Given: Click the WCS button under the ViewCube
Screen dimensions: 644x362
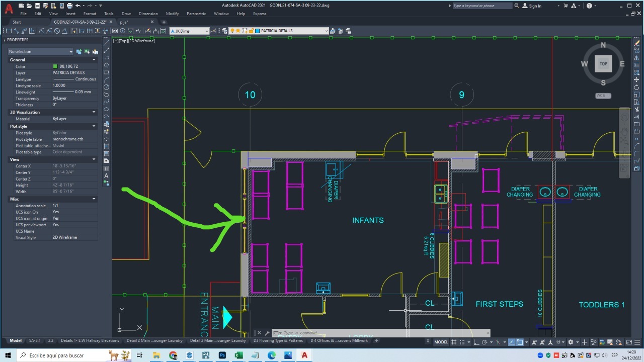Looking at the screenshot, I should click(x=603, y=96).
